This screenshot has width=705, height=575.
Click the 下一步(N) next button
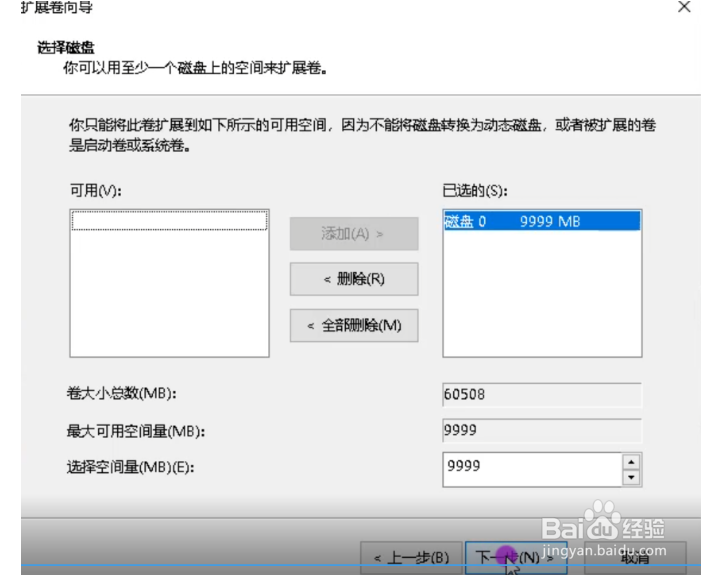pyautogui.click(x=516, y=557)
